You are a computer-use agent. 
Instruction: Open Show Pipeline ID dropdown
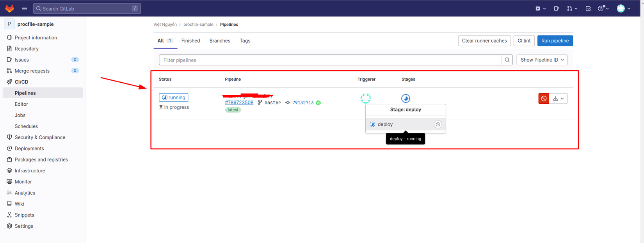tap(542, 60)
